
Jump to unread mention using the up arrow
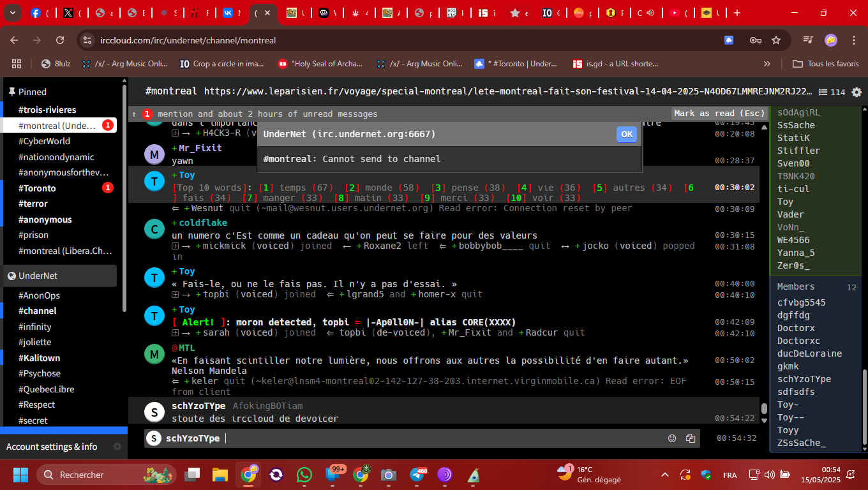coord(134,114)
